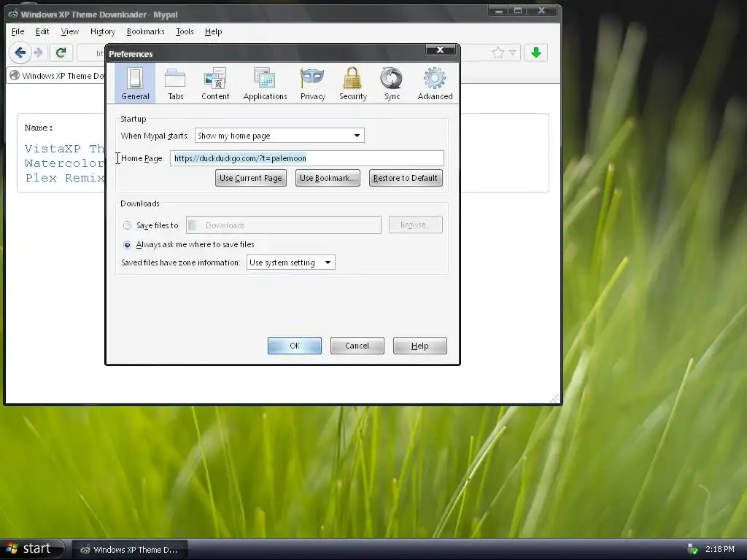Open the View menu

[69, 31]
